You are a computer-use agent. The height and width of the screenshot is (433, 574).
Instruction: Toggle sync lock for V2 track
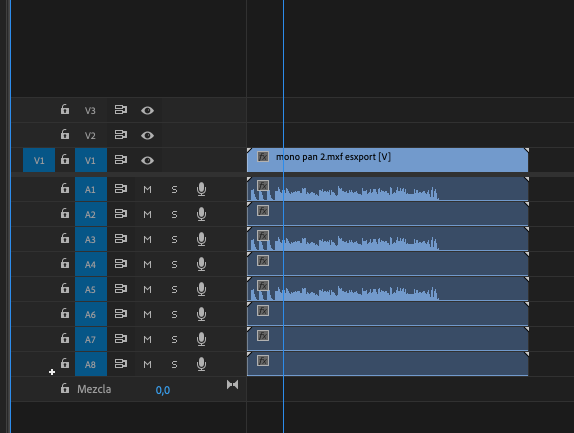point(121,135)
